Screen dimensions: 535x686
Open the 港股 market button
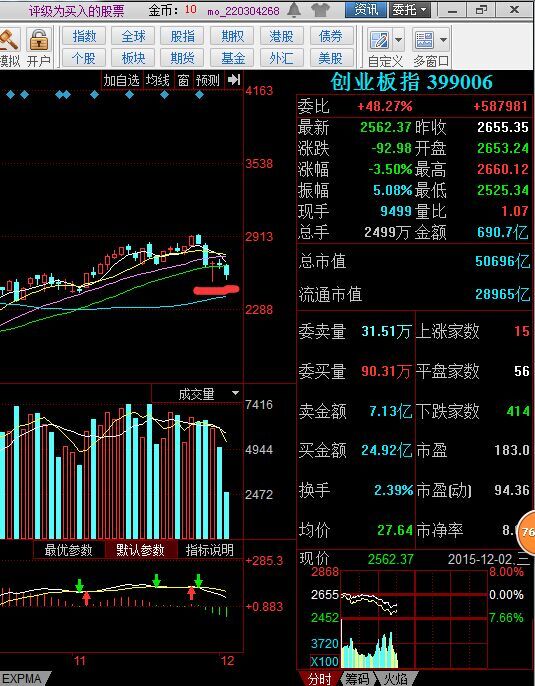(282, 36)
